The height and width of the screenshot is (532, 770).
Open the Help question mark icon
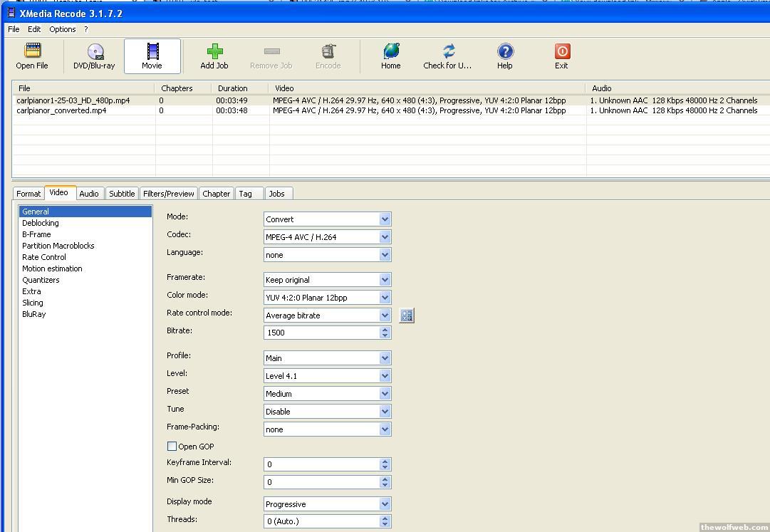coord(505,52)
